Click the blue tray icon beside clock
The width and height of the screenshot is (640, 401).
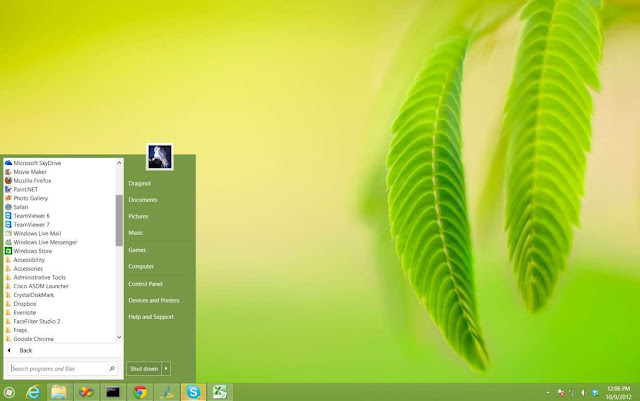[x=595, y=393]
